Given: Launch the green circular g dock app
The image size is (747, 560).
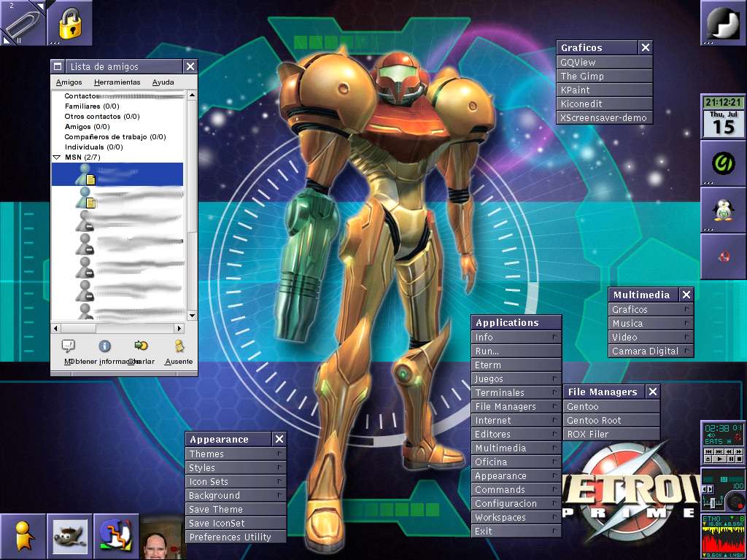Looking at the screenshot, I should (x=723, y=163).
